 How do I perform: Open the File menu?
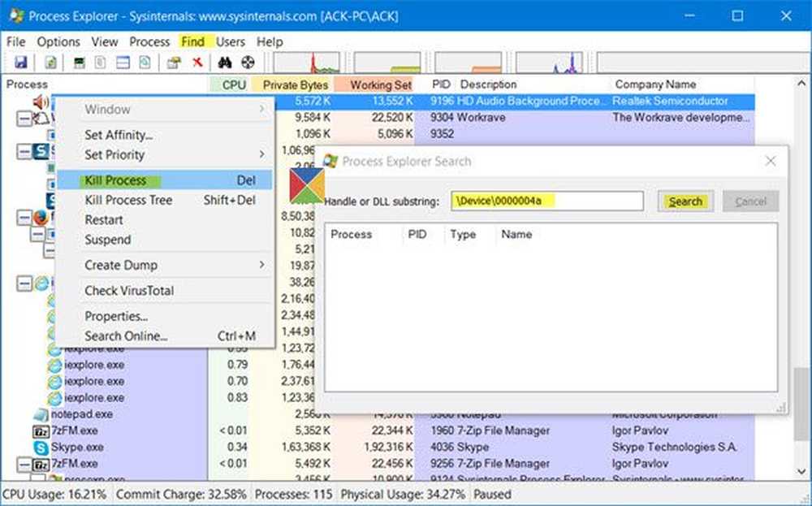(x=16, y=41)
